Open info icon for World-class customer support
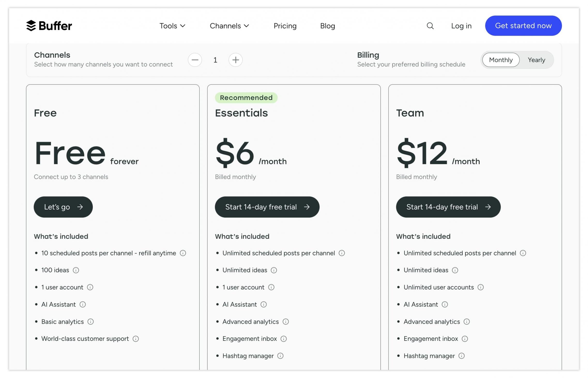The width and height of the screenshot is (588, 378). click(135, 338)
